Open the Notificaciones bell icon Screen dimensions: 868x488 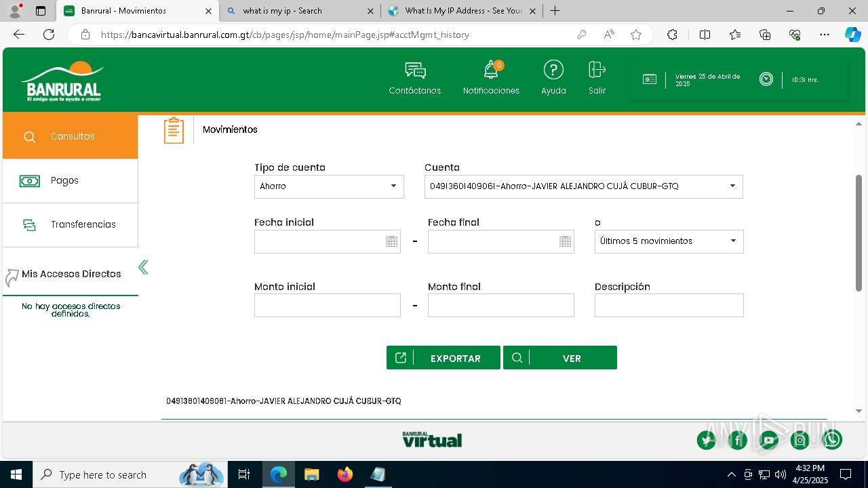tap(491, 70)
